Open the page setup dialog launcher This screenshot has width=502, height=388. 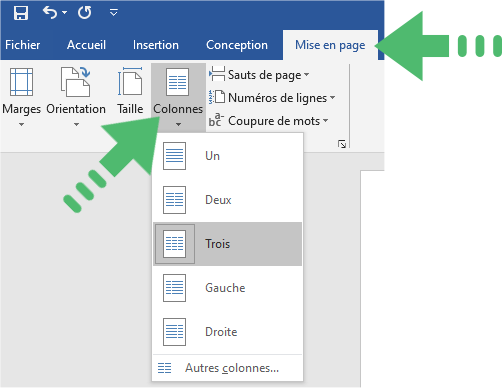[342, 144]
